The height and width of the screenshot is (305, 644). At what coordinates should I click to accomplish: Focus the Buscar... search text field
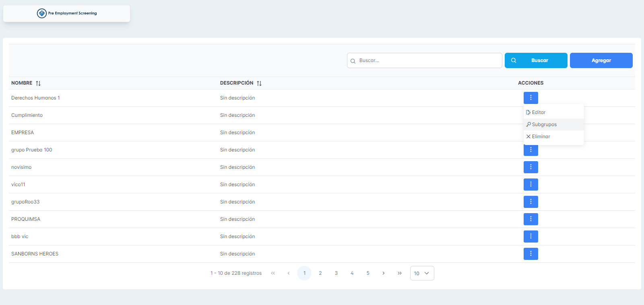tap(427, 60)
